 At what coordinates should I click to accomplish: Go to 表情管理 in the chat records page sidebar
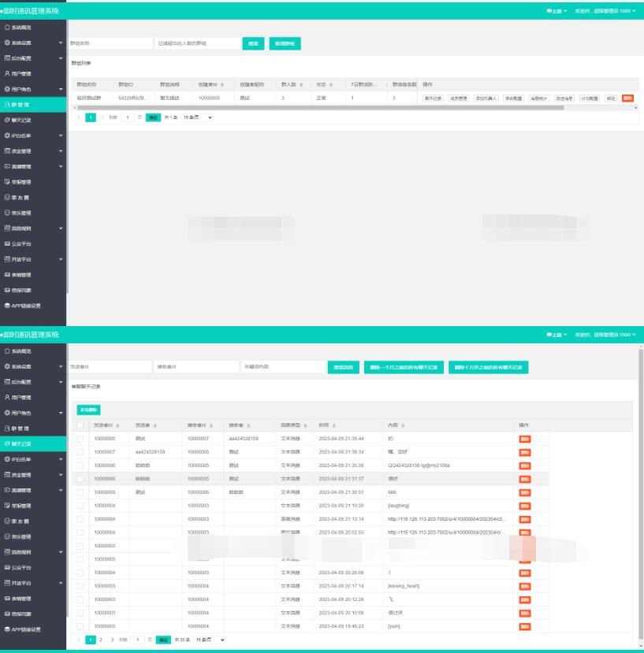[x=33, y=598]
